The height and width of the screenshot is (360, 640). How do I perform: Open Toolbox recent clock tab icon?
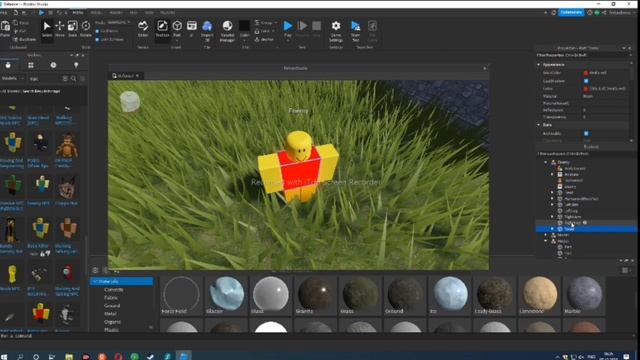click(53, 65)
